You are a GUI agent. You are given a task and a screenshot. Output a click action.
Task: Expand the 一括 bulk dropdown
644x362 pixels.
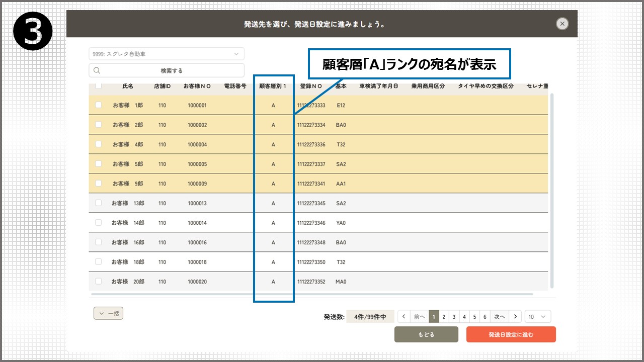click(x=108, y=313)
